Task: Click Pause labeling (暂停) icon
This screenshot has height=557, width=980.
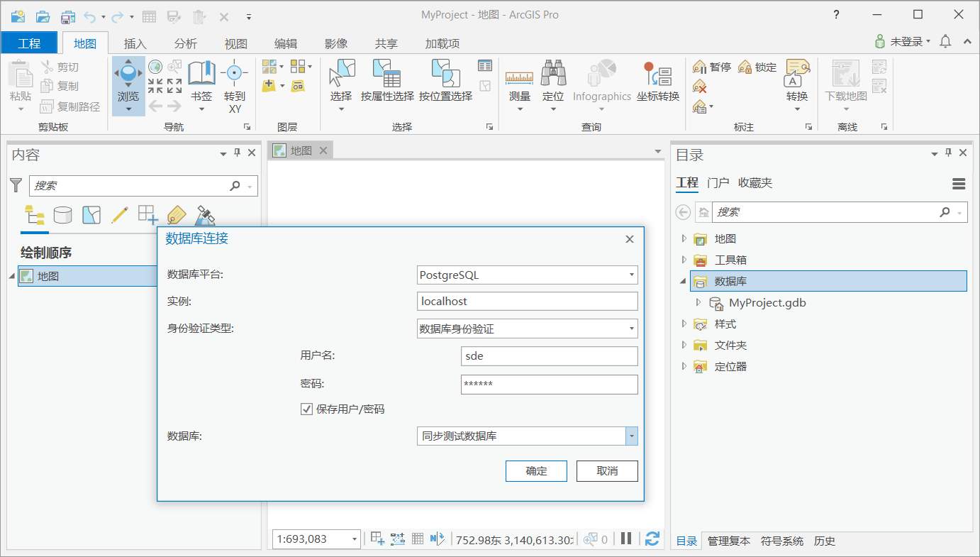Action: tap(712, 67)
